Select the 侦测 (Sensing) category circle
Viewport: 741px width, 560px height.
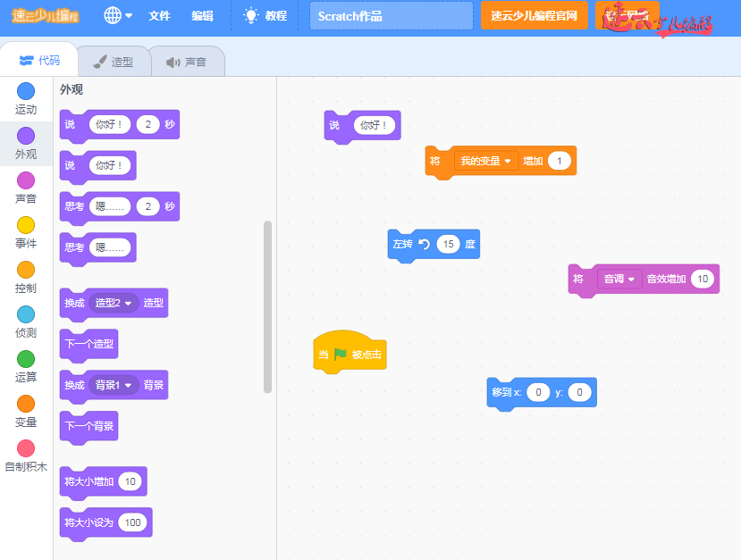(x=26, y=314)
